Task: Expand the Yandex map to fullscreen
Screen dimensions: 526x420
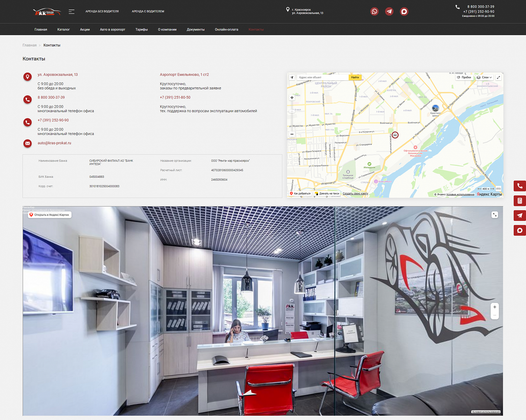Action: [498, 77]
